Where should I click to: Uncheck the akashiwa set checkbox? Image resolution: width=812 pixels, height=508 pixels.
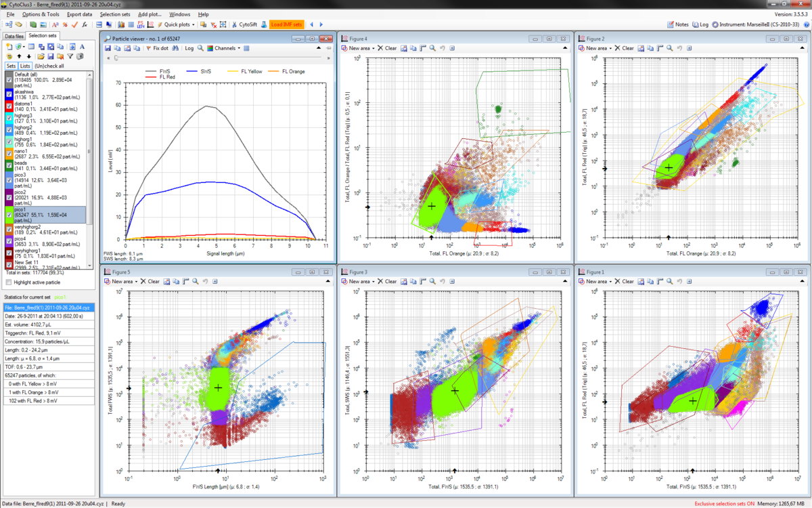pyautogui.click(x=9, y=94)
